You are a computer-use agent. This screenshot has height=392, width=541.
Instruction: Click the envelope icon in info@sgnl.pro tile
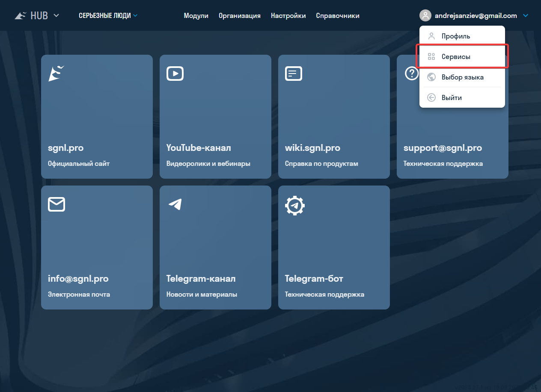56,204
